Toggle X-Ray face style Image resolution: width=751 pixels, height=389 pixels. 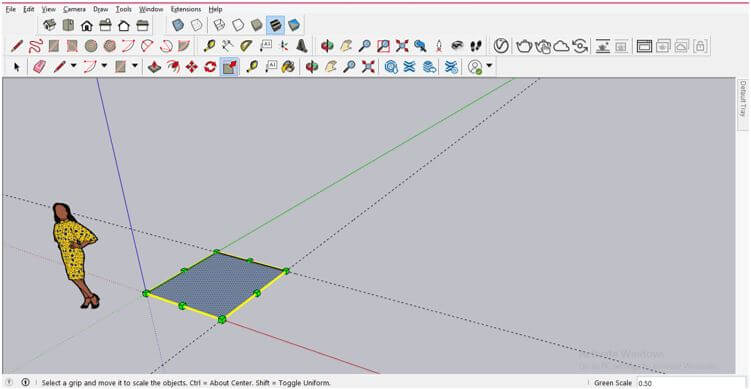point(178,25)
